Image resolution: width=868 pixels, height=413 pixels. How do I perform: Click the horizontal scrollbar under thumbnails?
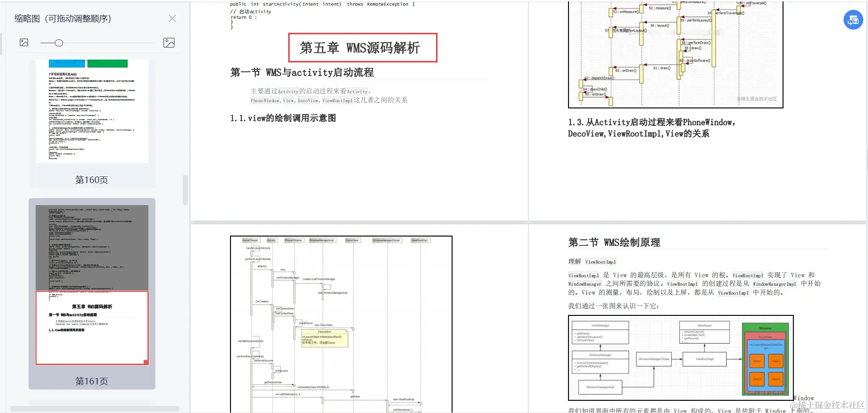point(95,409)
